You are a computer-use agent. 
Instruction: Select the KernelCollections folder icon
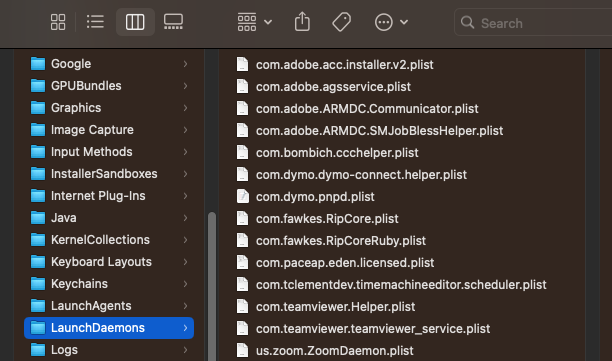coord(38,240)
